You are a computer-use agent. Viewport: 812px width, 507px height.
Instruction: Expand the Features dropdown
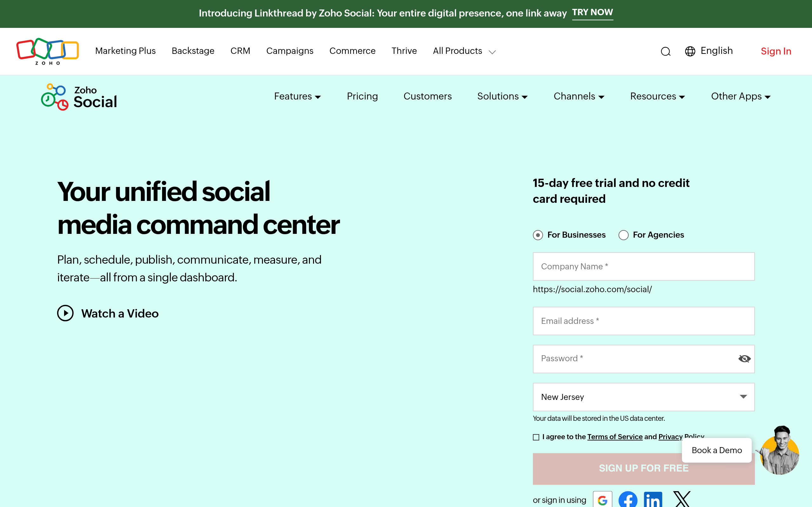pyautogui.click(x=297, y=97)
